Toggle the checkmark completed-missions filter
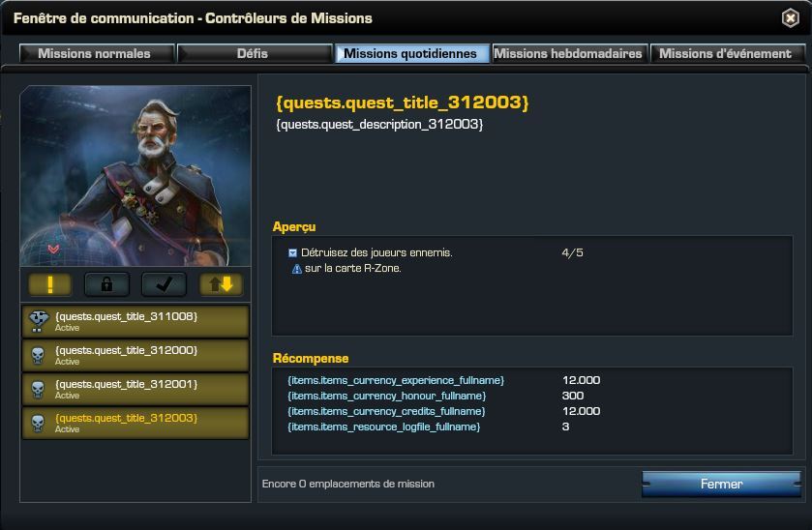This screenshot has width=812, height=530. tap(164, 284)
